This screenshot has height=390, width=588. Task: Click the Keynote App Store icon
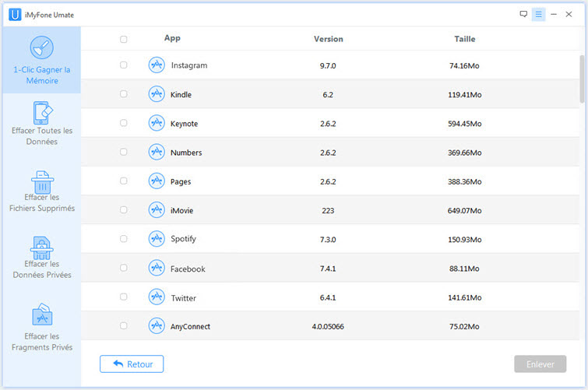[x=157, y=123]
